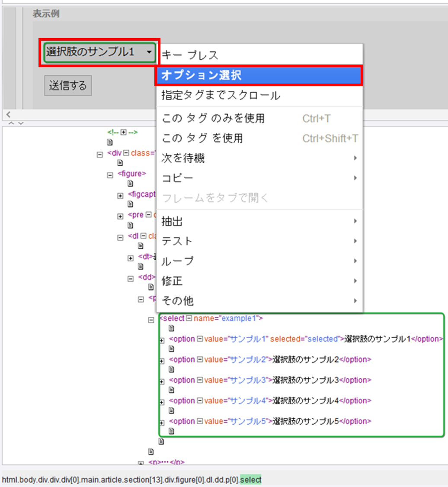Expand the figcaption tree node

(120, 196)
